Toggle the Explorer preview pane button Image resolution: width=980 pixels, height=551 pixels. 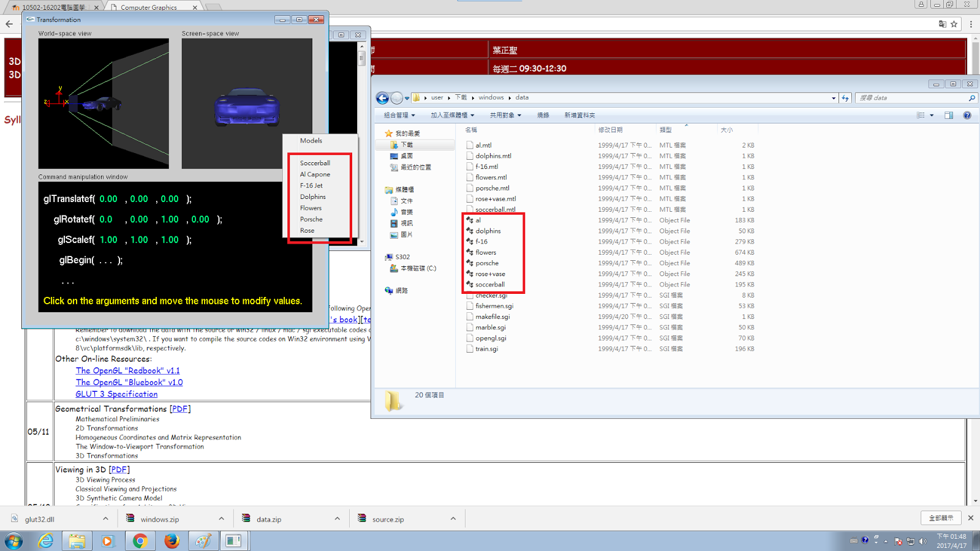(949, 115)
